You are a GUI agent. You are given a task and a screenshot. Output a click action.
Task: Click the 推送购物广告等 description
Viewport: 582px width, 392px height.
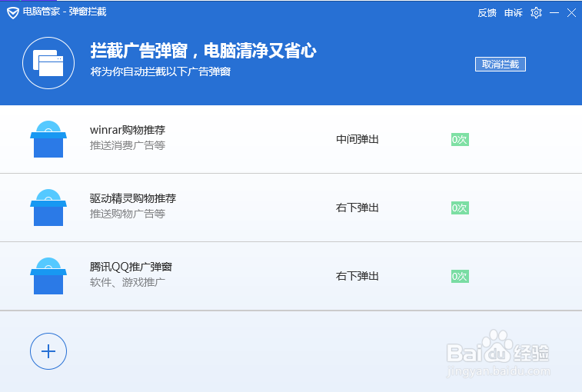(128, 214)
